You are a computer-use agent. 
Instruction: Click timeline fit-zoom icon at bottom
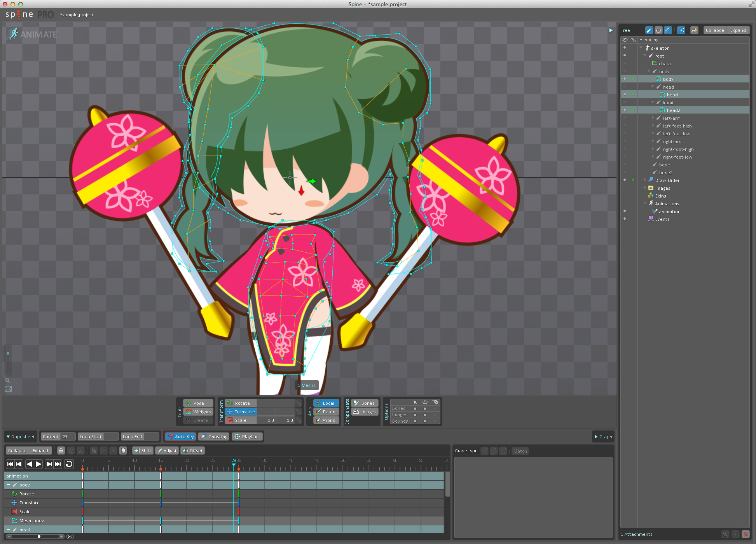(x=70, y=537)
